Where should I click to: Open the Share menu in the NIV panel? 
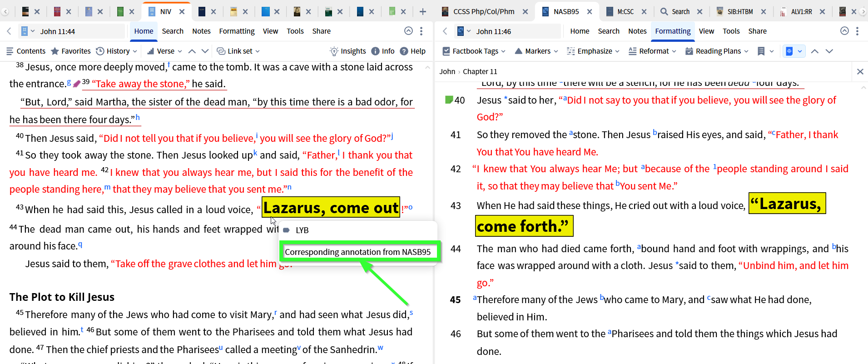tap(321, 31)
